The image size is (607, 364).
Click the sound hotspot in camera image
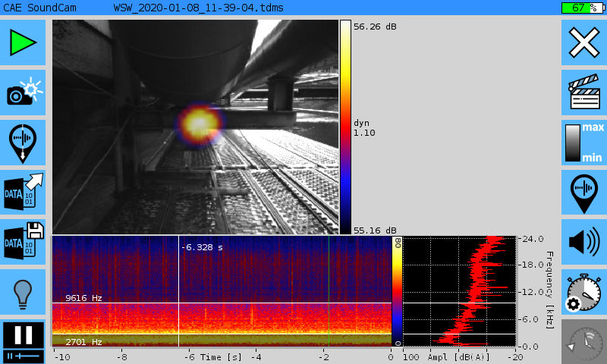tap(200, 121)
